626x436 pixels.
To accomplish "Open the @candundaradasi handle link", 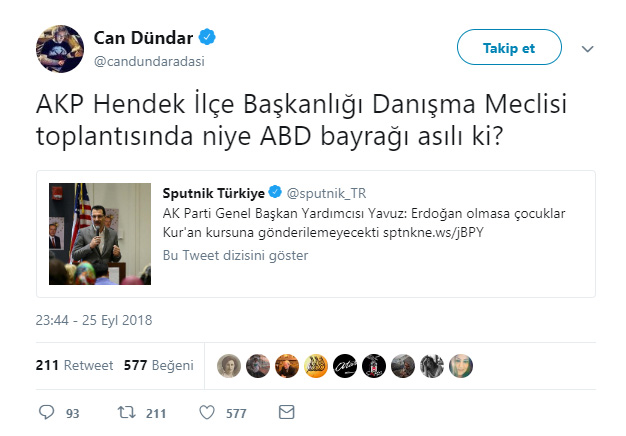I will [149, 61].
